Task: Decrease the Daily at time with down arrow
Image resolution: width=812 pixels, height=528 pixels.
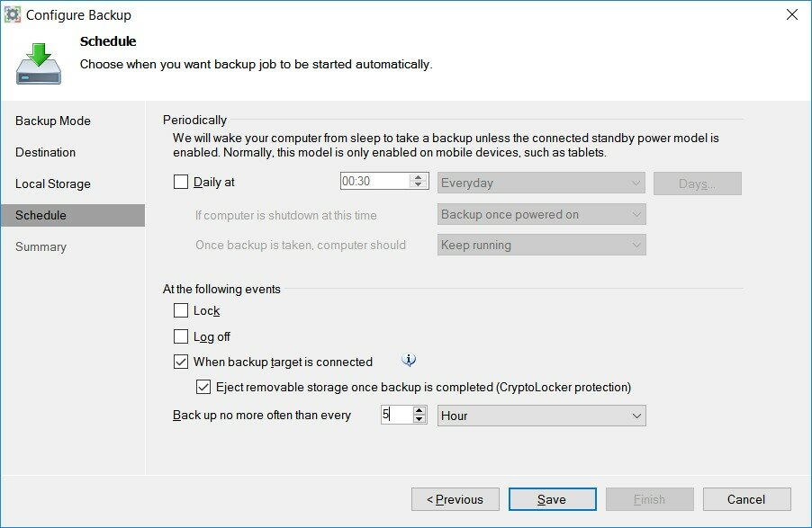Action: point(419,184)
